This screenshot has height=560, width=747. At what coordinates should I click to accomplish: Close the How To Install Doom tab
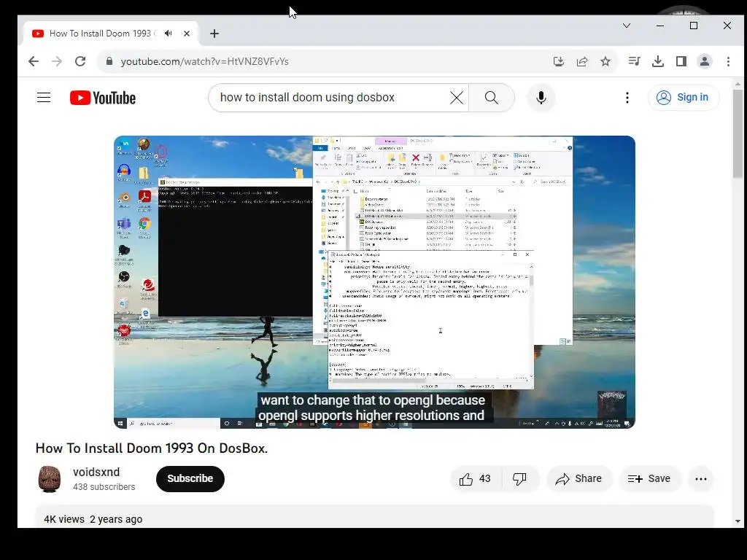tap(187, 34)
